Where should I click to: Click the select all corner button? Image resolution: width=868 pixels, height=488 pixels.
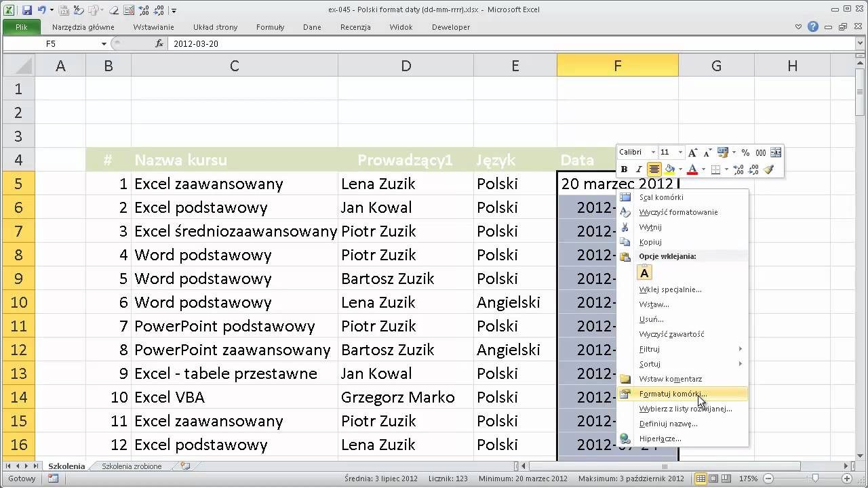pos(18,66)
